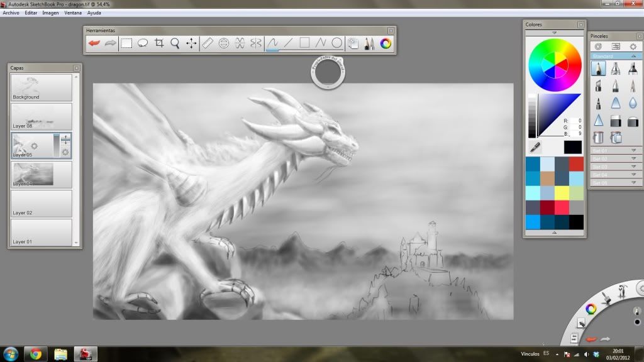The image size is (644, 362).
Task: Open the Capas panel options button
Action: (76, 68)
